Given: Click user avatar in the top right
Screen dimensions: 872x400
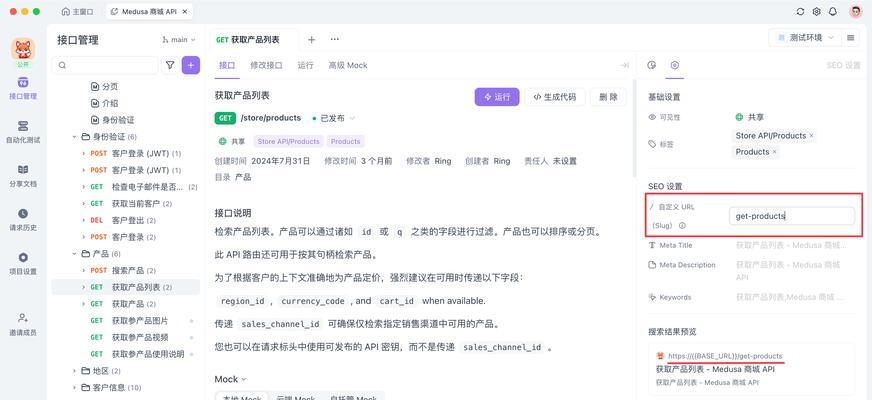Looking at the screenshot, I should 856,11.
